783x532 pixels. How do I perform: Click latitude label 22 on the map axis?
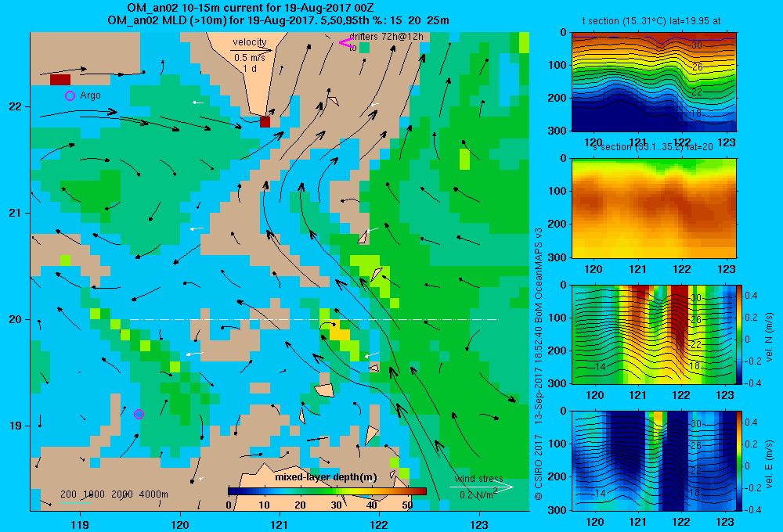point(14,107)
